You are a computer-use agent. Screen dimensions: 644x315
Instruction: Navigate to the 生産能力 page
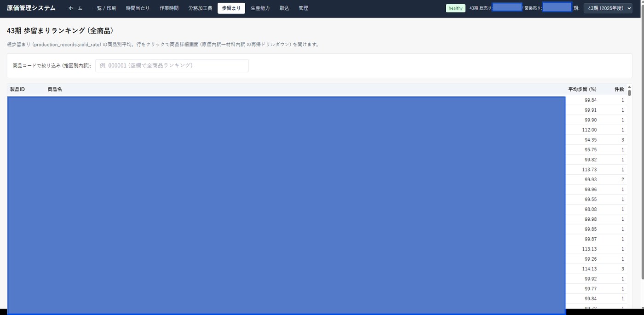click(260, 8)
